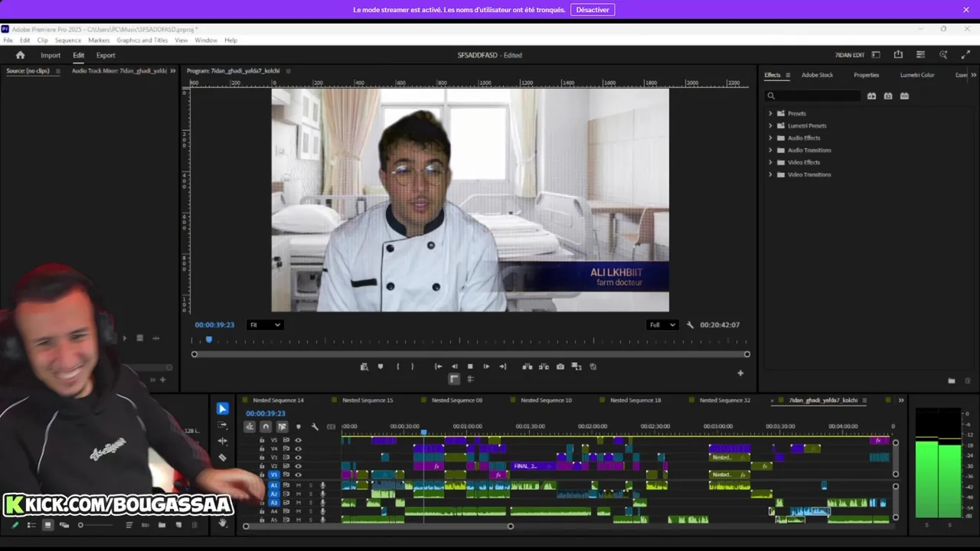Viewport: 980px width, 551px height.
Task: Switch to the Import workspace
Action: coord(51,55)
